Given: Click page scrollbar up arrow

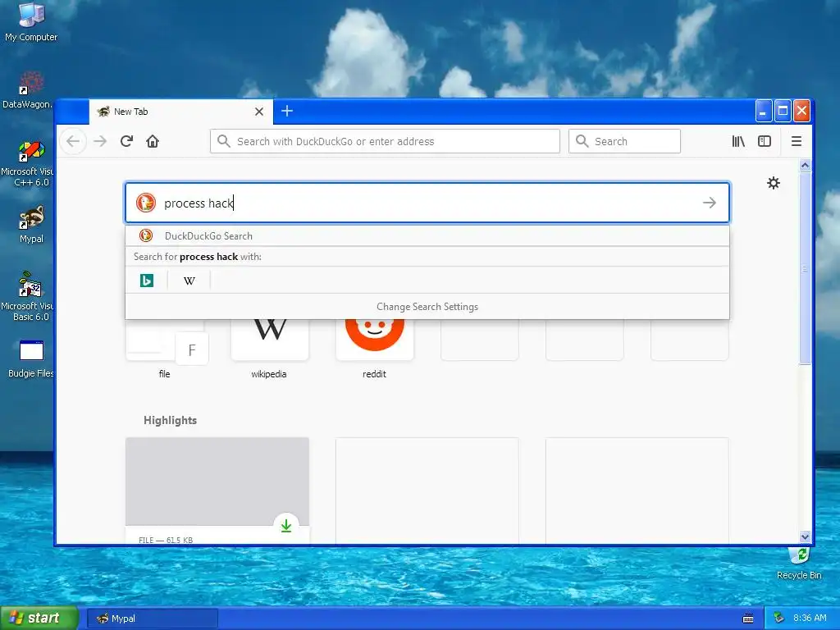Looking at the screenshot, I should pos(805,166).
